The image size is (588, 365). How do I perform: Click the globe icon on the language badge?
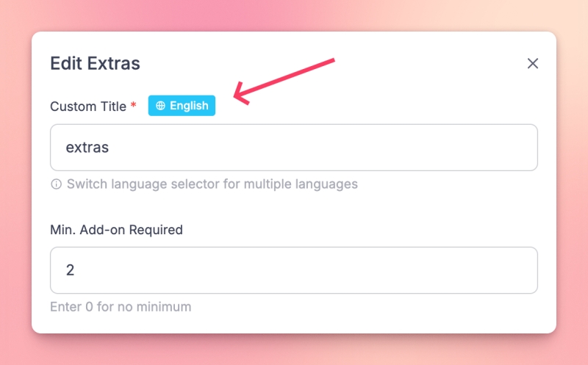pos(160,106)
